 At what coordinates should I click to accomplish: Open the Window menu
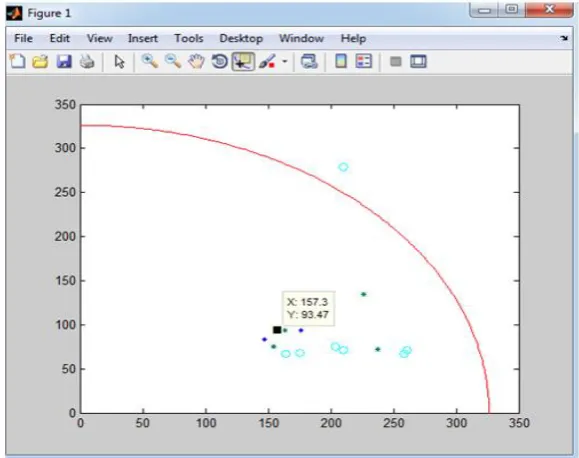point(301,38)
